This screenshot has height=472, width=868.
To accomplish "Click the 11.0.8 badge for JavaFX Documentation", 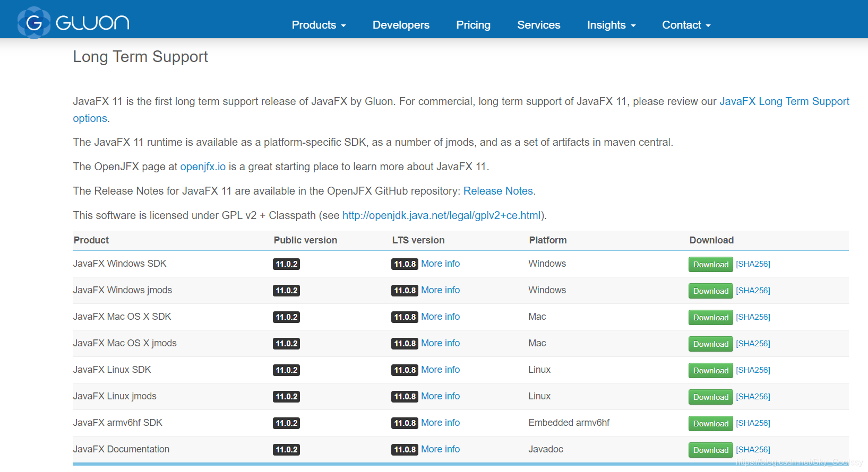I will pyautogui.click(x=405, y=450).
